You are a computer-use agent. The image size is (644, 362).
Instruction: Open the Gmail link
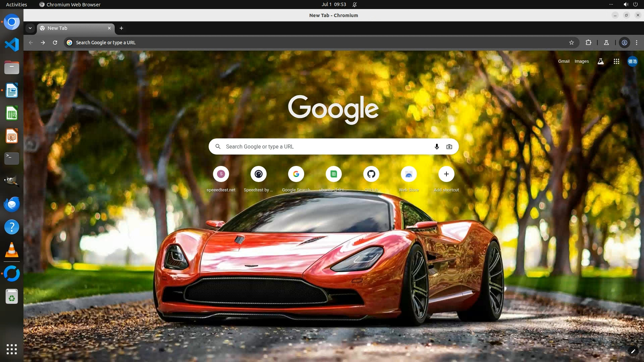563,61
